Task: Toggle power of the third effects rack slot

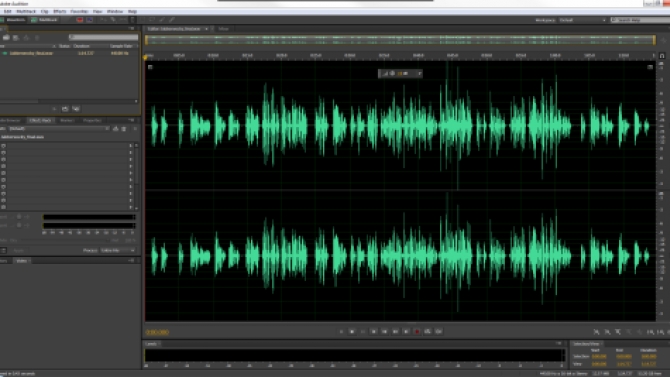Action: coord(3,159)
